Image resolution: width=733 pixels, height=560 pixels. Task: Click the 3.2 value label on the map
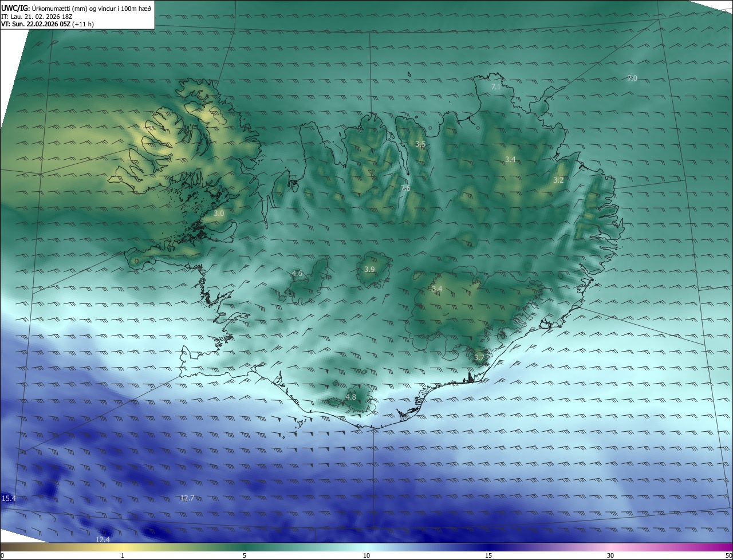click(558, 180)
